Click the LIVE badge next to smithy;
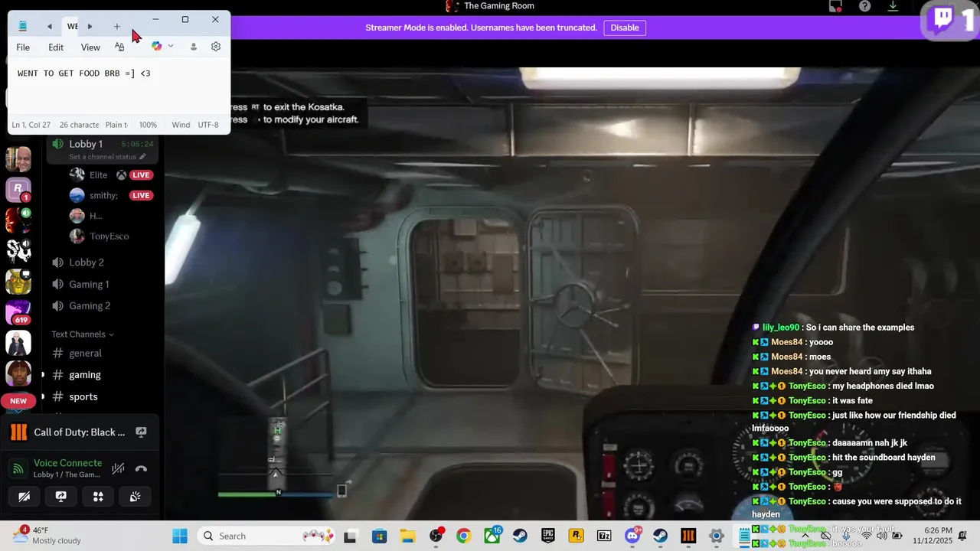 (141, 195)
